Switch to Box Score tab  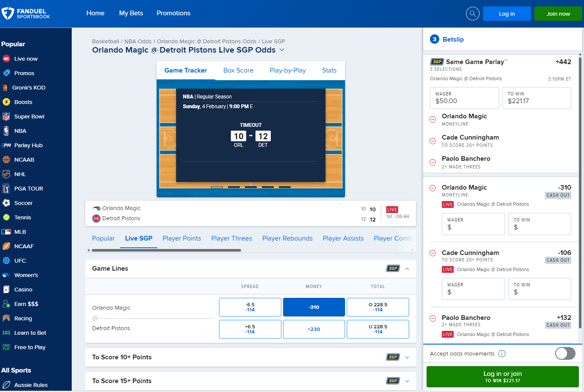[239, 70]
